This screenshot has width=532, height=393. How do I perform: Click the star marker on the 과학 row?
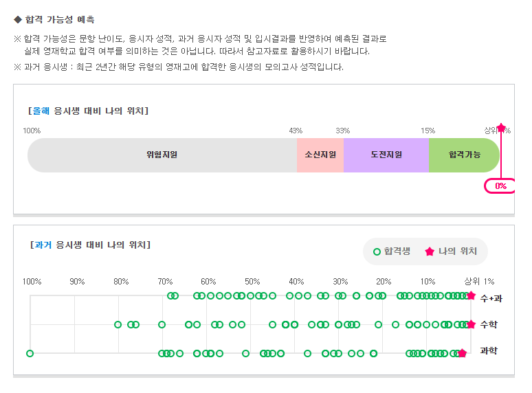(x=462, y=353)
